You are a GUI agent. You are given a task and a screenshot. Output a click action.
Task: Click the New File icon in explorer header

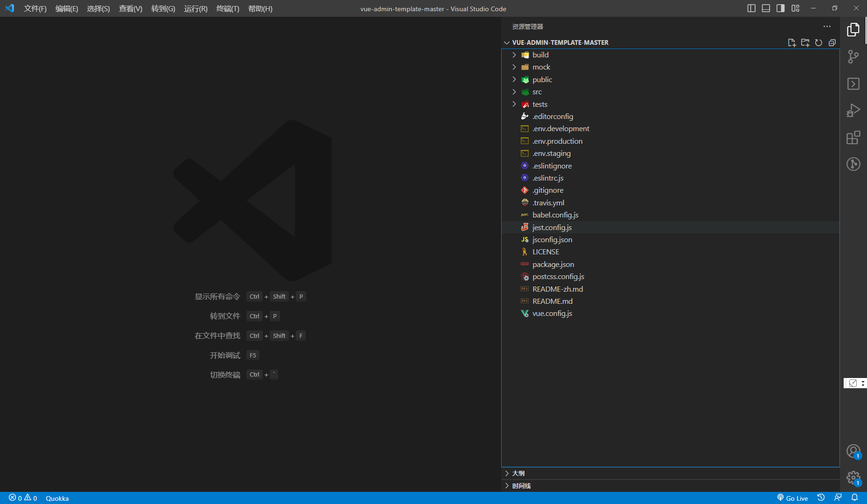792,42
